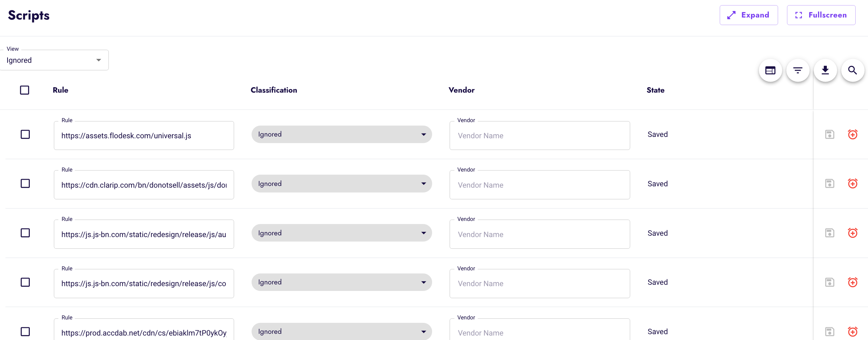868x340 pixels.
Task: Check the box for flodesk universal.js rule
Action: [x=25, y=134]
